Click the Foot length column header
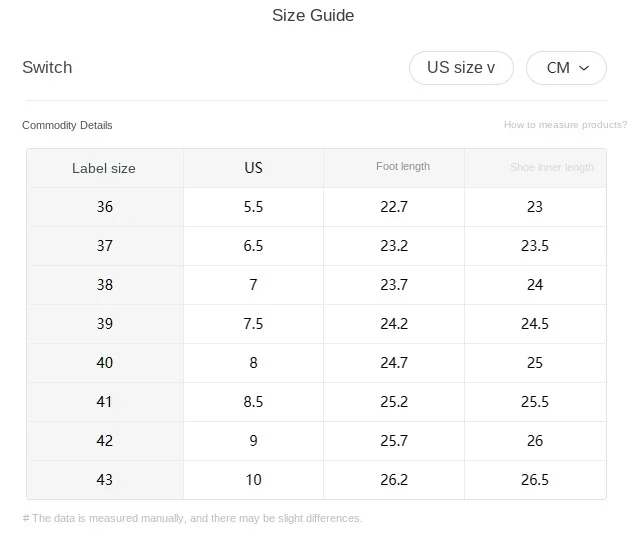This screenshot has height=550, width=632. pyautogui.click(x=403, y=167)
